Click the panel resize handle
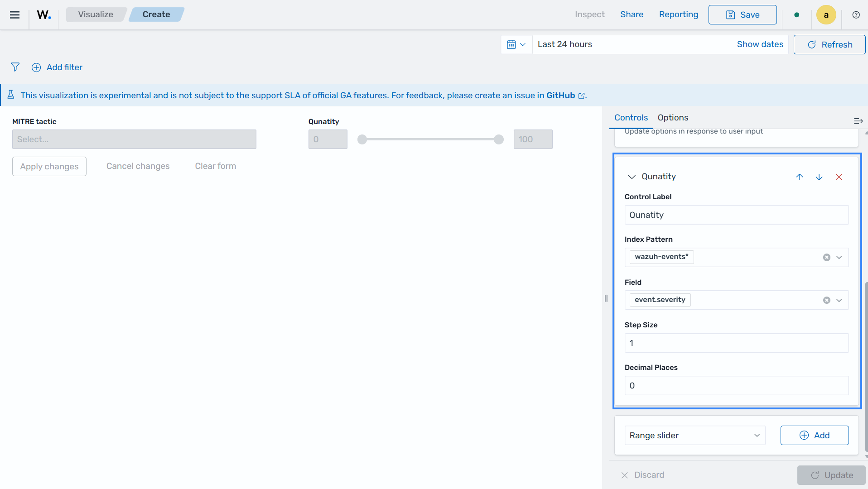The width and height of the screenshot is (868, 489). click(606, 298)
